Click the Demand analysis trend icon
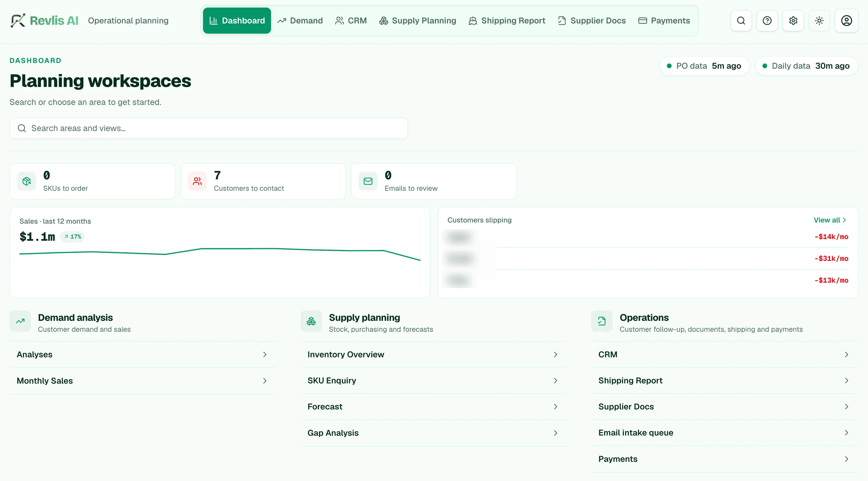The width and height of the screenshot is (868, 481). click(x=20, y=321)
